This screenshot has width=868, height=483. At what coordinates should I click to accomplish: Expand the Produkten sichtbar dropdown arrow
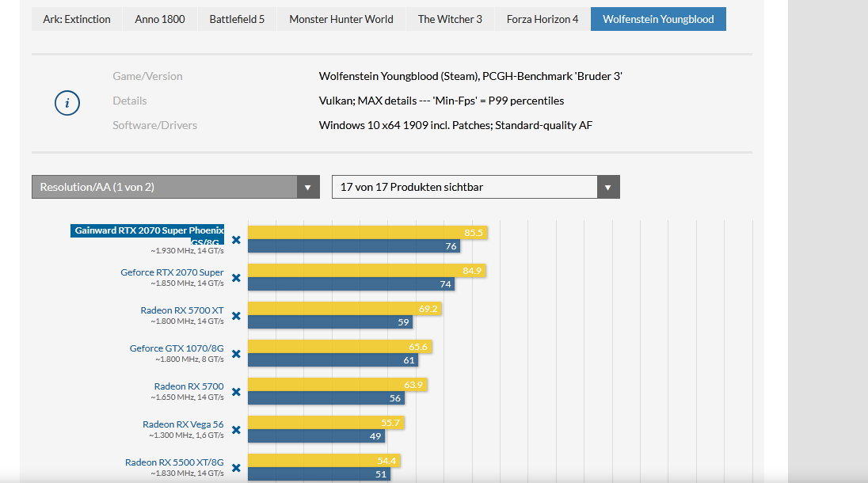tap(607, 187)
